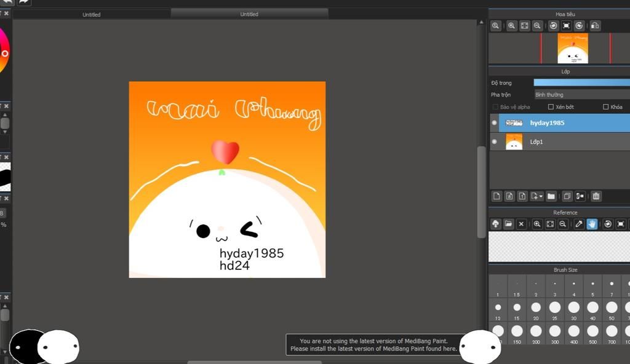Switch to the first Untitled tab
This screenshot has width=630, height=364.
pyautogui.click(x=91, y=15)
